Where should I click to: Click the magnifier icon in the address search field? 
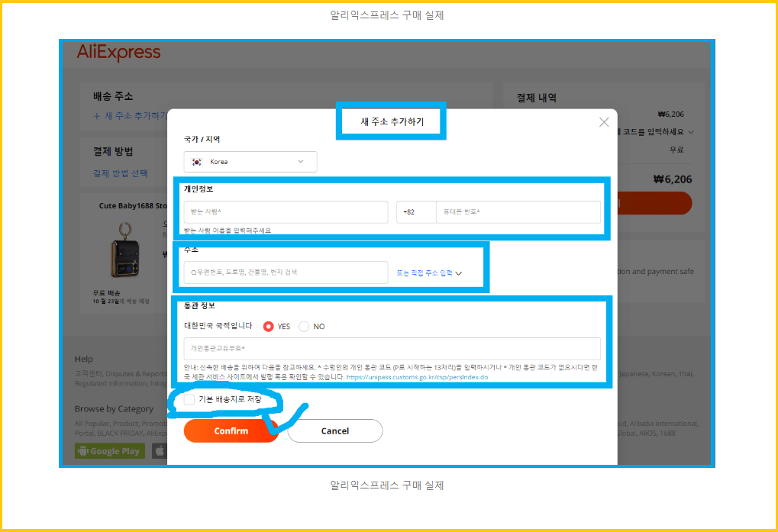pos(192,272)
